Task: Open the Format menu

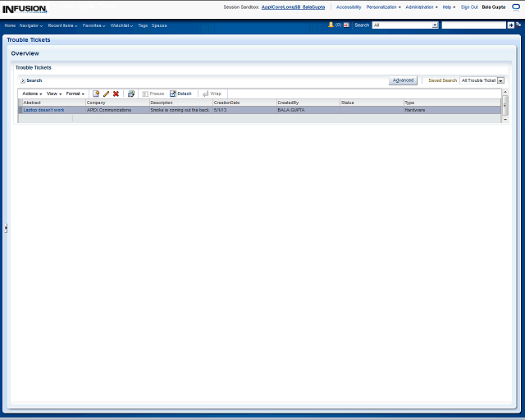Action: pyautogui.click(x=75, y=94)
